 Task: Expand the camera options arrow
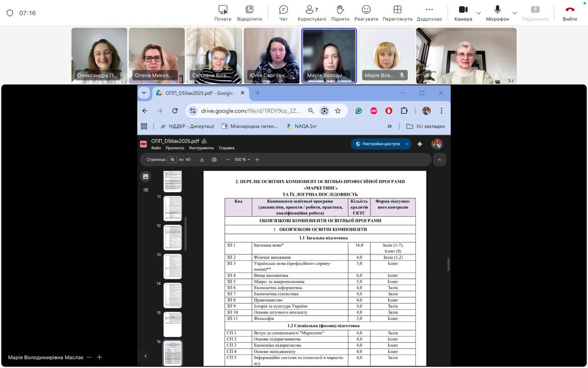pos(479,13)
